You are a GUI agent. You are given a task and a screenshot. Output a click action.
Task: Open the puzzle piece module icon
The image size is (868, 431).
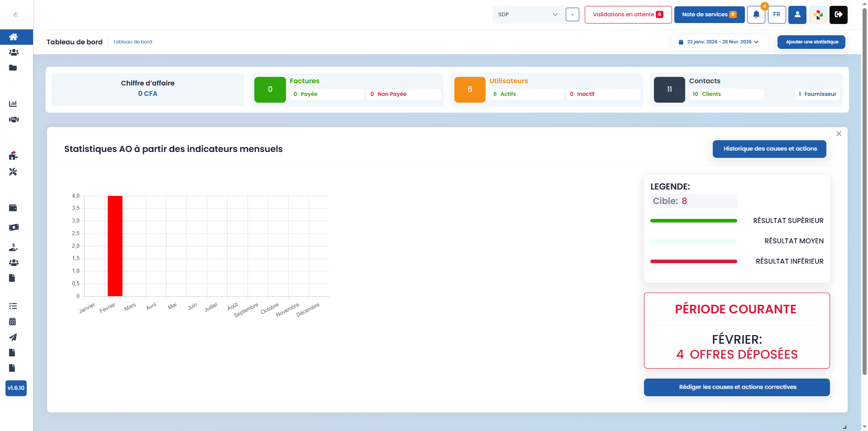click(x=13, y=156)
